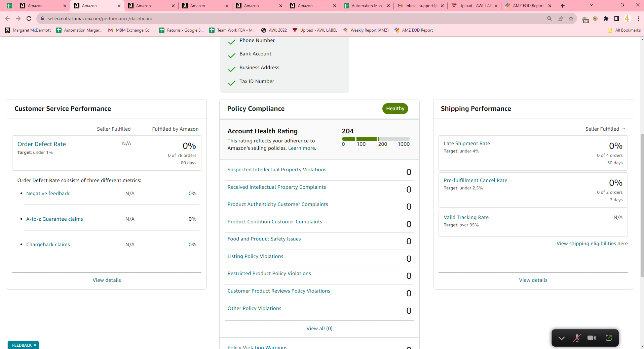Click the zoom magnifier icon in address bar
Image resolution: width=644 pixels, height=349 pixels.
(x=550, y=18)
